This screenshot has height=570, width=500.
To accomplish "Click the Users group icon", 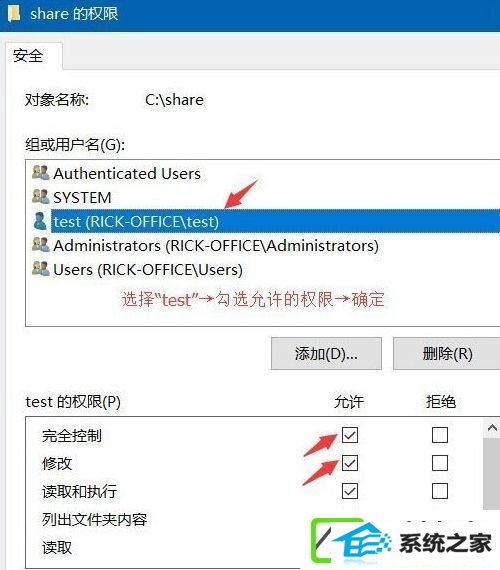I will [x=40, y=269].
